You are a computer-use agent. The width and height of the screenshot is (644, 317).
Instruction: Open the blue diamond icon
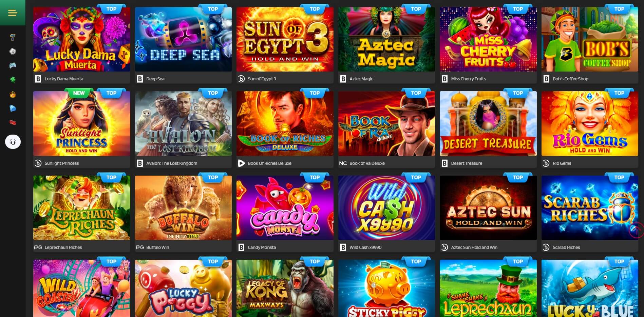[x=13, y=108]
